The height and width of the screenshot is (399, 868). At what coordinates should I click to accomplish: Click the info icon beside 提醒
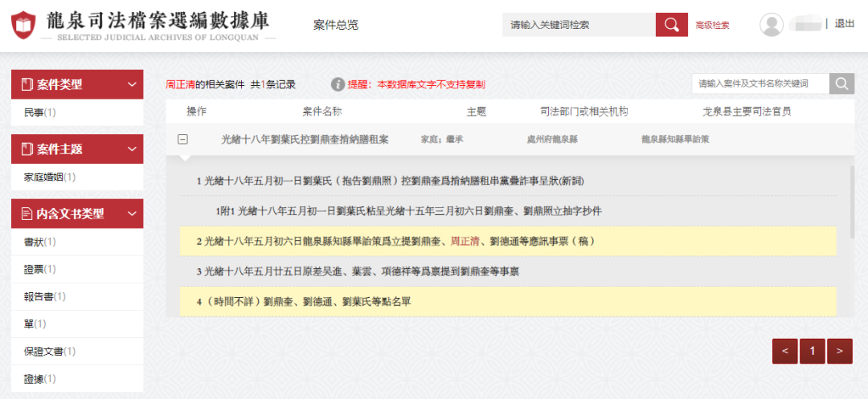[x=338, y=84]
